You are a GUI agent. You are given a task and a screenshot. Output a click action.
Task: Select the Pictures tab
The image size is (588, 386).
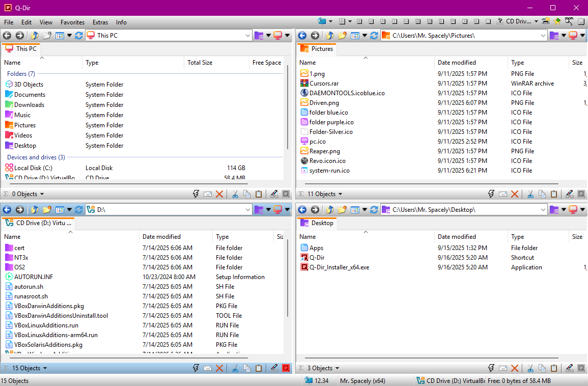tap(317, 49)
